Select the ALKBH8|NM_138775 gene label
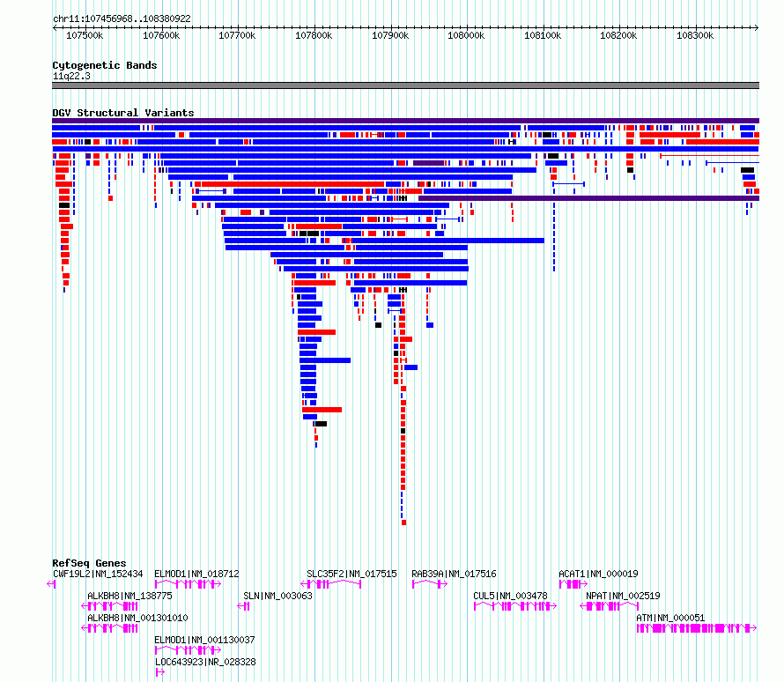 tap(129, 596)
